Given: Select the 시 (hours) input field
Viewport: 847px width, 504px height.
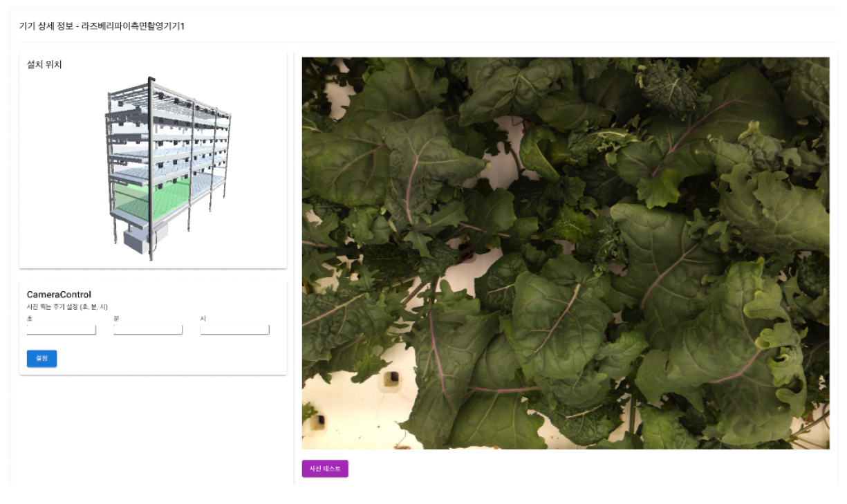Looking at the screenshot, I should pyautogui.click(x=234, y=330).
